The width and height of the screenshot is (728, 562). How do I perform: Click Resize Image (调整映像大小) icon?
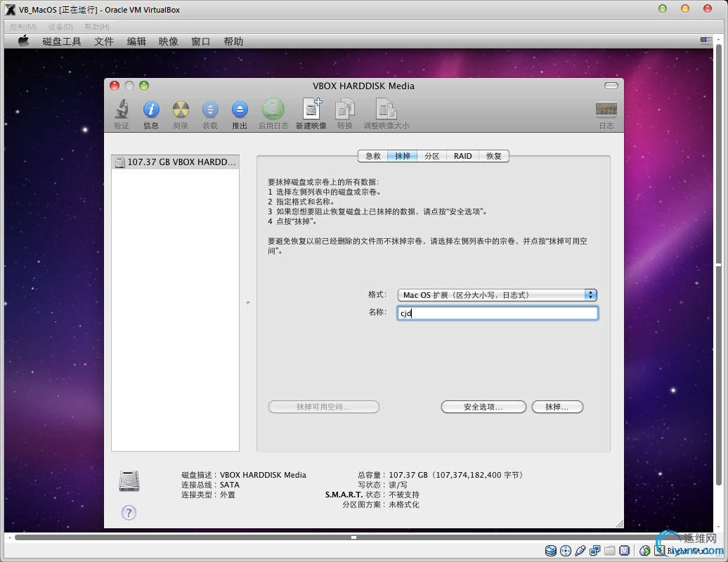tap(386, 109)
